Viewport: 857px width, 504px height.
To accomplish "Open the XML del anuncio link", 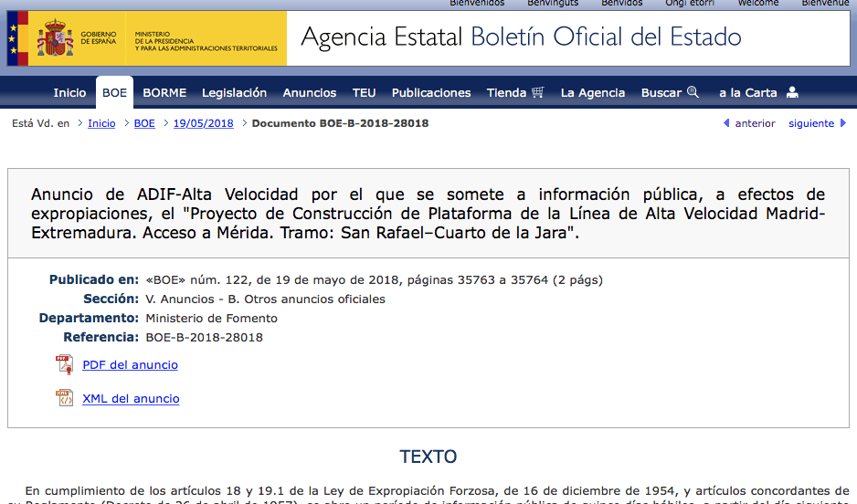I will pyautogui.click(x=131, y=399).
